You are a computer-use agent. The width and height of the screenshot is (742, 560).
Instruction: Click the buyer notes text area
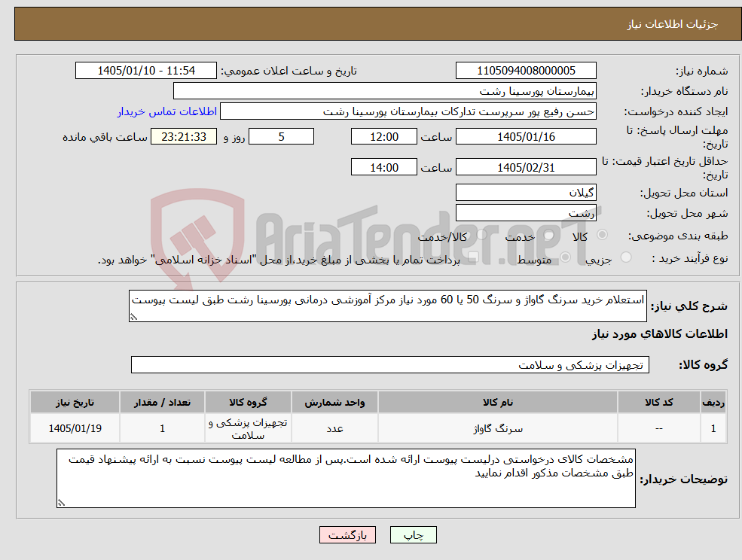tap(346, 478)
